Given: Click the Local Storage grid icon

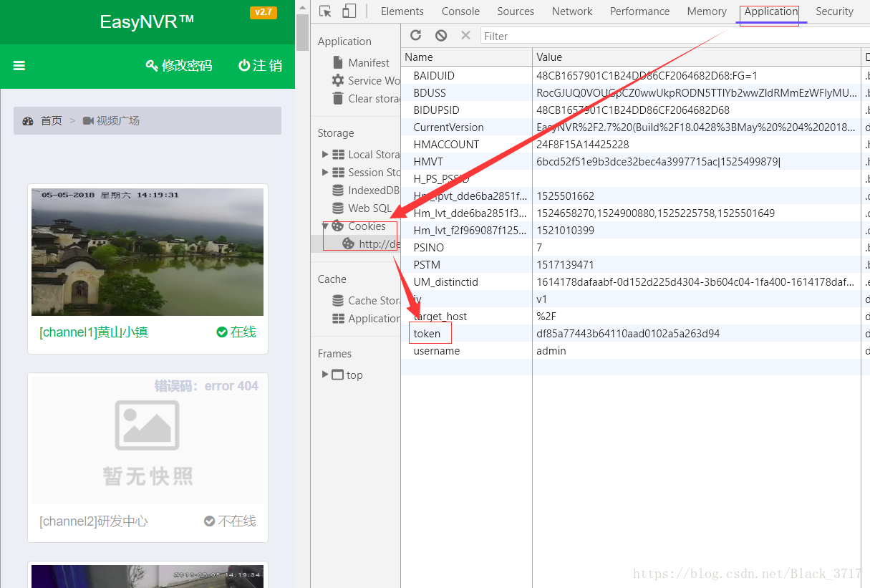Looking at the screenshot, I should [338, 154].
